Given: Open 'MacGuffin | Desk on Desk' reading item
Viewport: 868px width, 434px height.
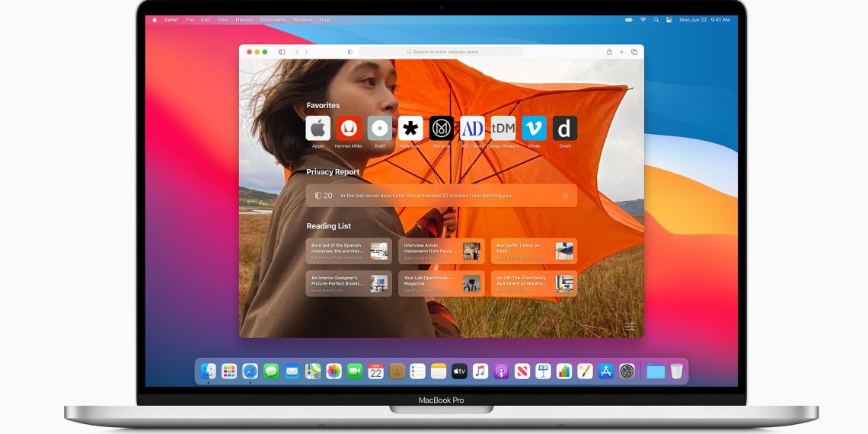Looking at the screenshot, I should pyautogui.click(x=534, y=251).
